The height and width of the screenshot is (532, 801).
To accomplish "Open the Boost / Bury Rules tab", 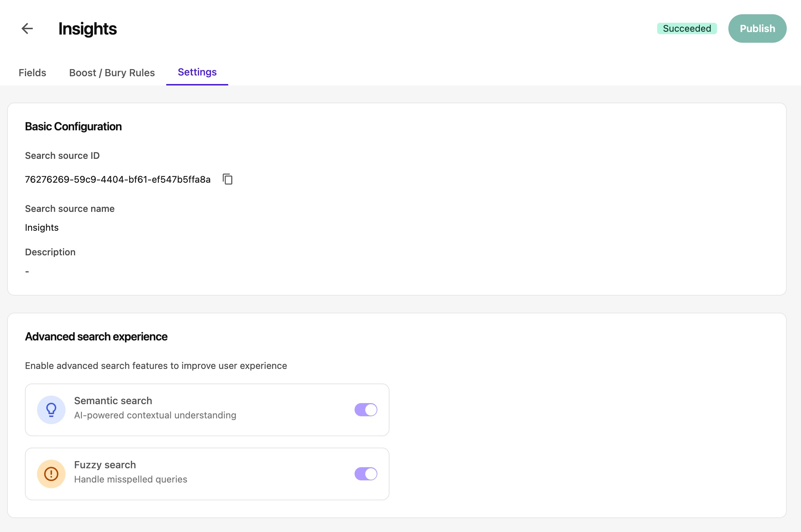I will [x=112, y=73].
